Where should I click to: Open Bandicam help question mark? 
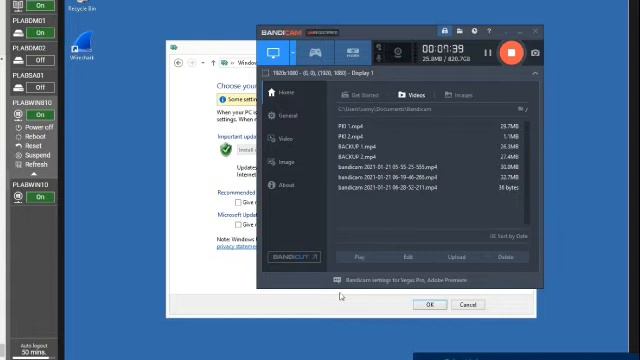[489, 31]
